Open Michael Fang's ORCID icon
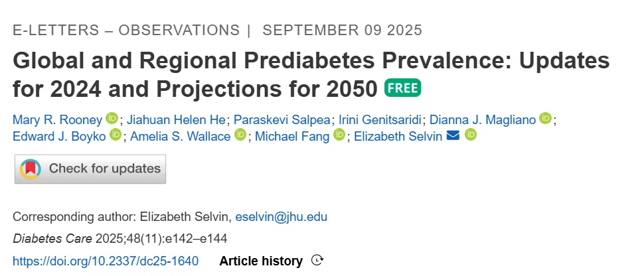This screenshot has width=644, height=276. point(339,135)
